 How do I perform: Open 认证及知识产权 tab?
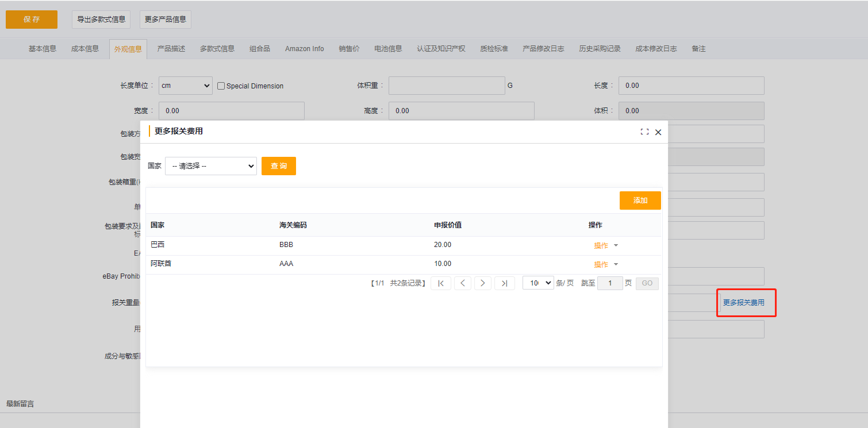(441, 49)
